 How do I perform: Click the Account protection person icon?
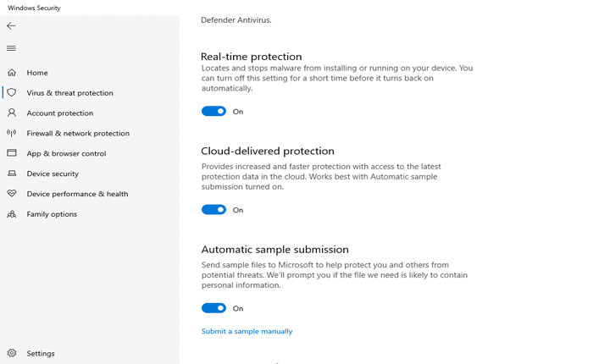click(12, 113)
